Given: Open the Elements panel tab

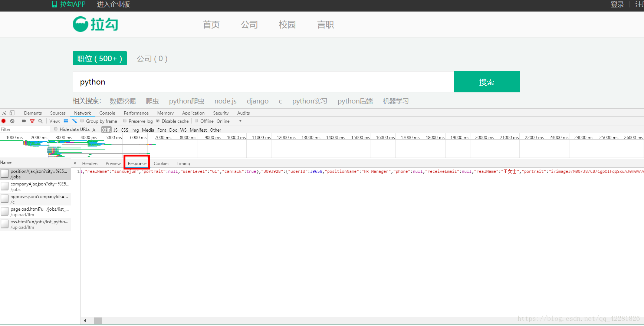Looking at the screenshot, I should [x=33, y=113].
